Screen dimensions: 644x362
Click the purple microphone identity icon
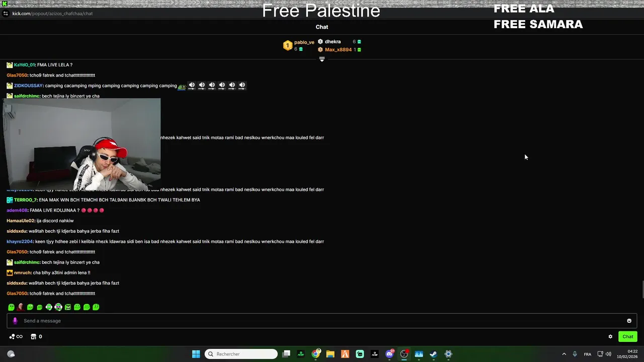pyautogui.click(x=15, y=321)
